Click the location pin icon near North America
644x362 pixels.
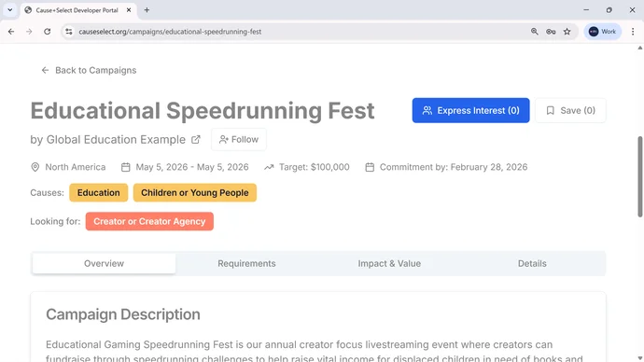coord(35,167)
